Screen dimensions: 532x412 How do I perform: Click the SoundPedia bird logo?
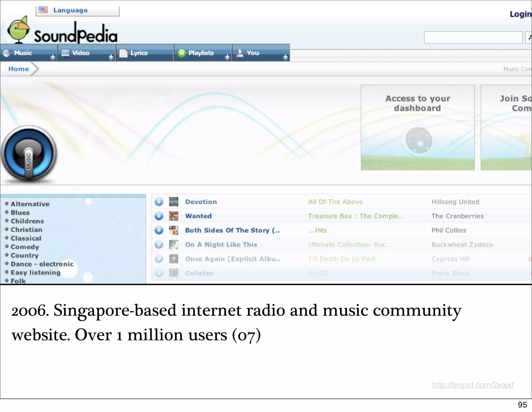click(x=18, y=30)
